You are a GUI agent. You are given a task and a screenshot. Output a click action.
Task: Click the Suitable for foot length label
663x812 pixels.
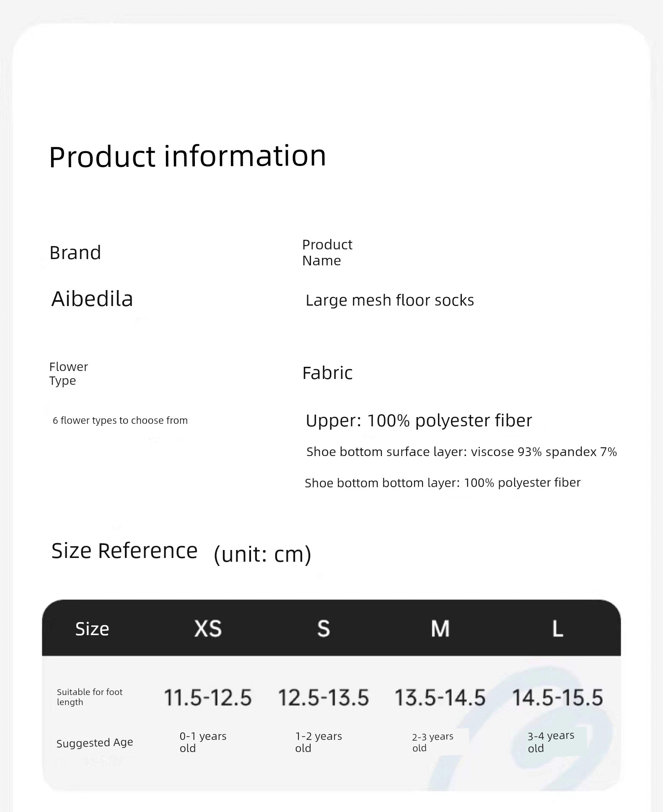90,697
